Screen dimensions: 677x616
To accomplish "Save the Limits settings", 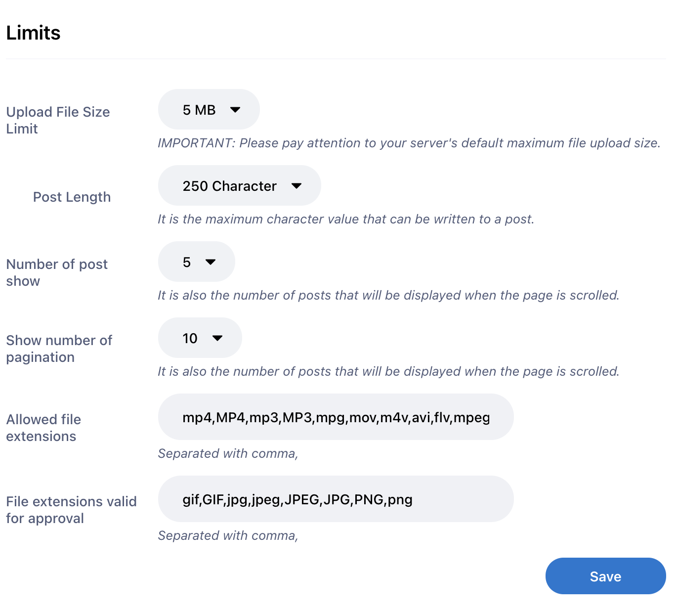I will tap(605, 576).
